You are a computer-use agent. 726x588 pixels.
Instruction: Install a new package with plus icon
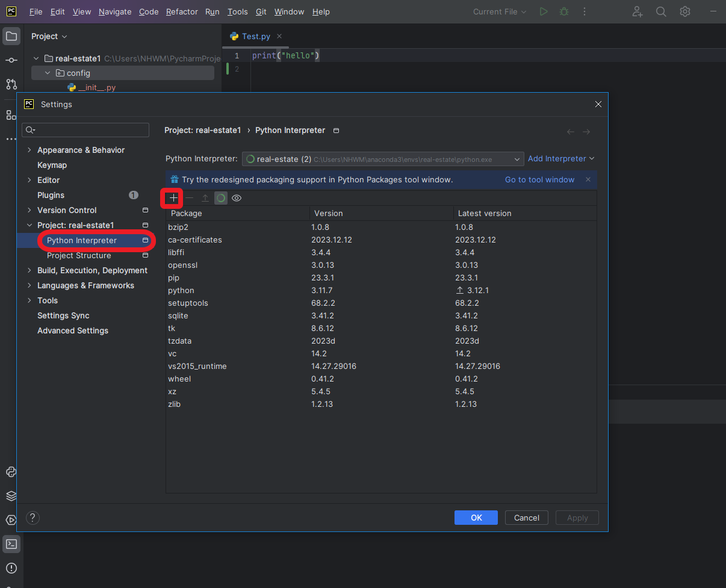pos(173,198)
